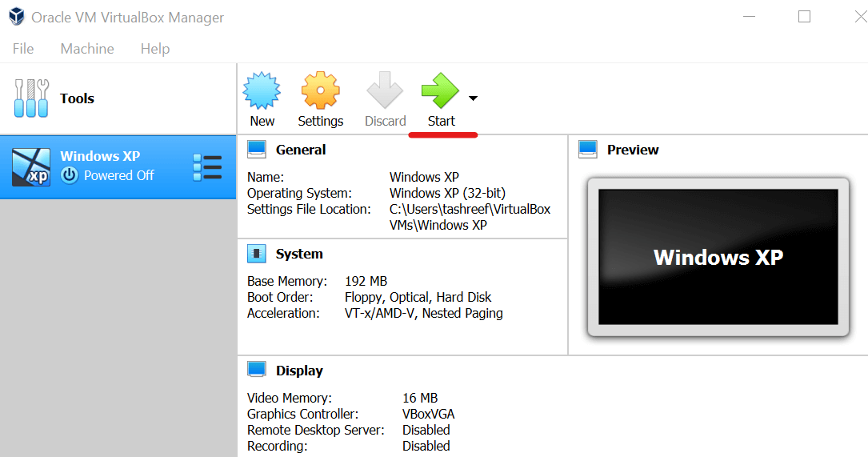This screenshot has height=457, width=868.
Task: Open the Help menu
Action: tap(155, 49)
